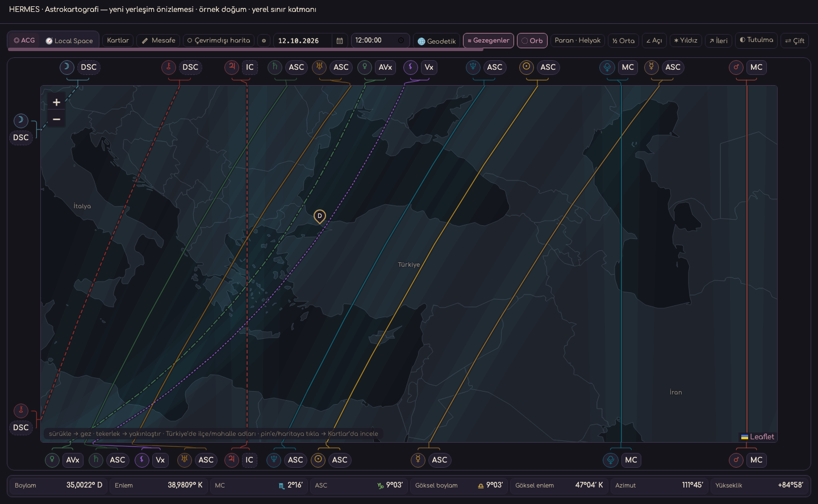
Task: Toggle the Yıldız star lines
Action: pos(686,40)
